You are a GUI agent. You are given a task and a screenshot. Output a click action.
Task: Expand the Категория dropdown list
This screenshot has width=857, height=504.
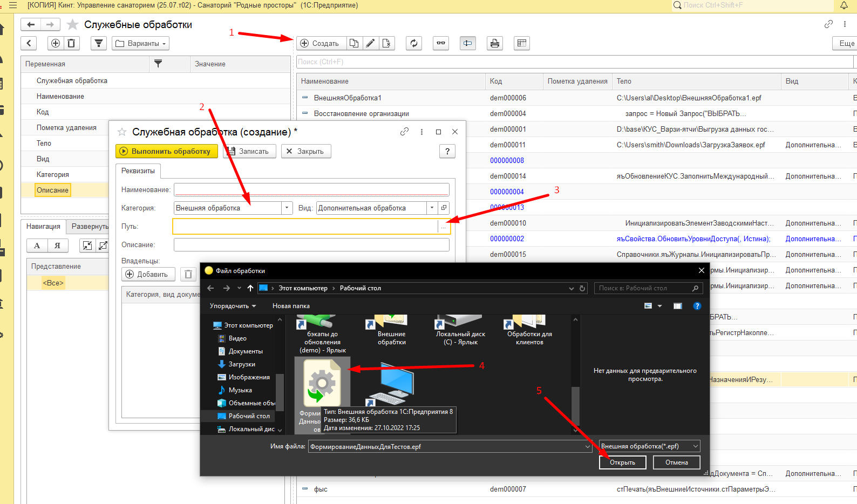(x=287, y=208)
